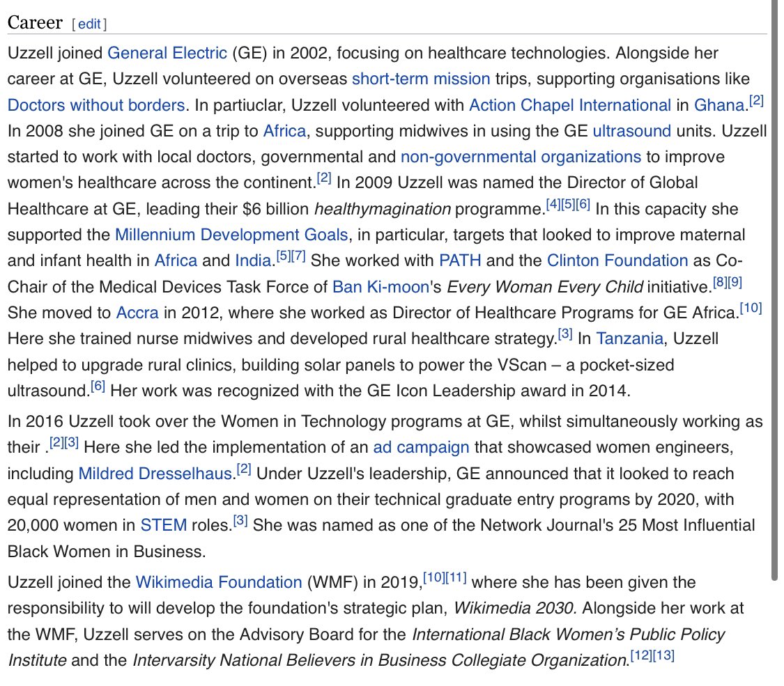This screenshot has height=686, width=784.
Task: Visit the Ghana article link
Action: (x=719, y=105)
